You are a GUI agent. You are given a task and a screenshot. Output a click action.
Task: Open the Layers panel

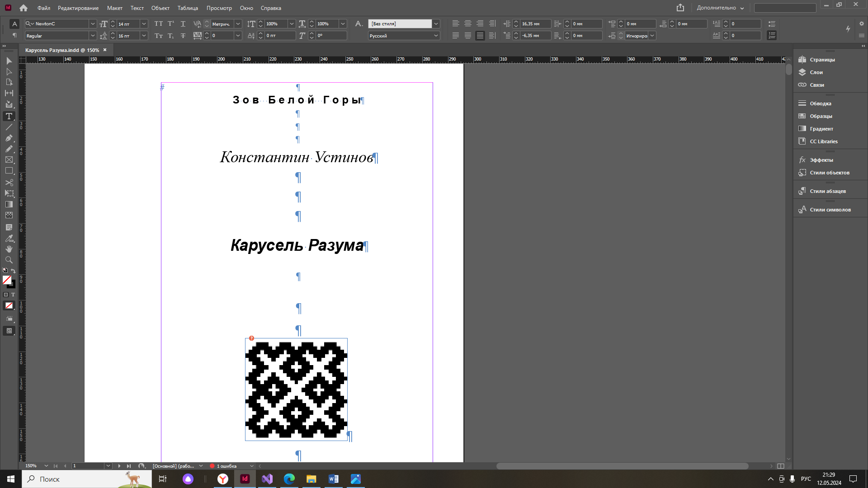816,72
